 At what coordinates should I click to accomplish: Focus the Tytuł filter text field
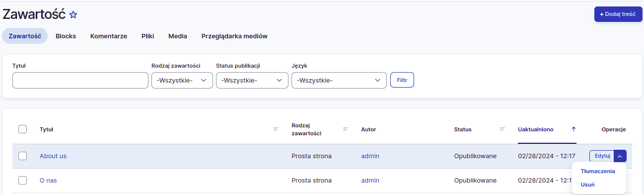80,81
